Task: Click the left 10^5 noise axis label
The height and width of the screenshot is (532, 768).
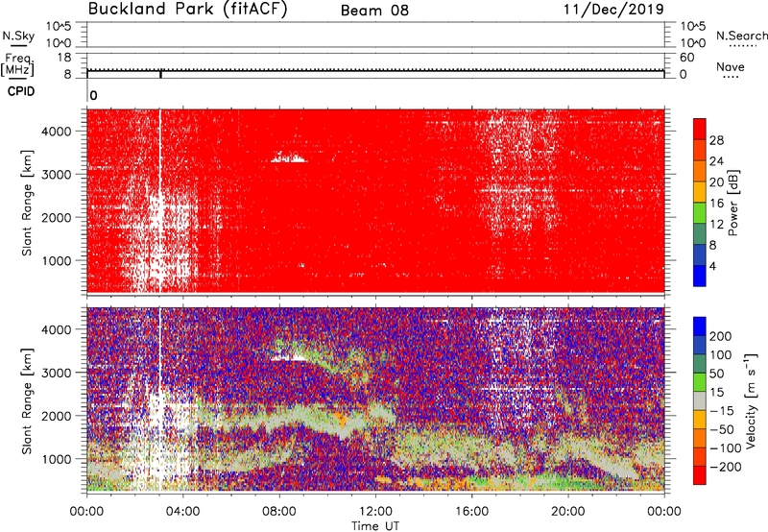Action: click(59, 26)
